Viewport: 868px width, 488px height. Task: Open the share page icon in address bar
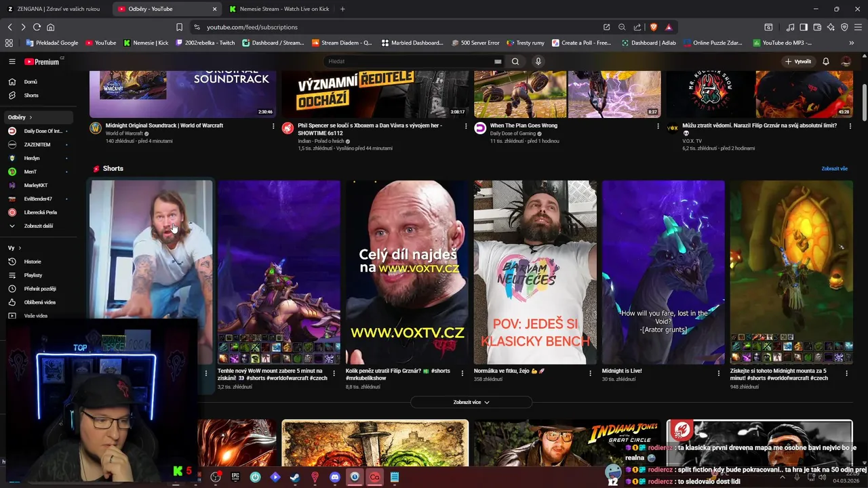[637, 27]
